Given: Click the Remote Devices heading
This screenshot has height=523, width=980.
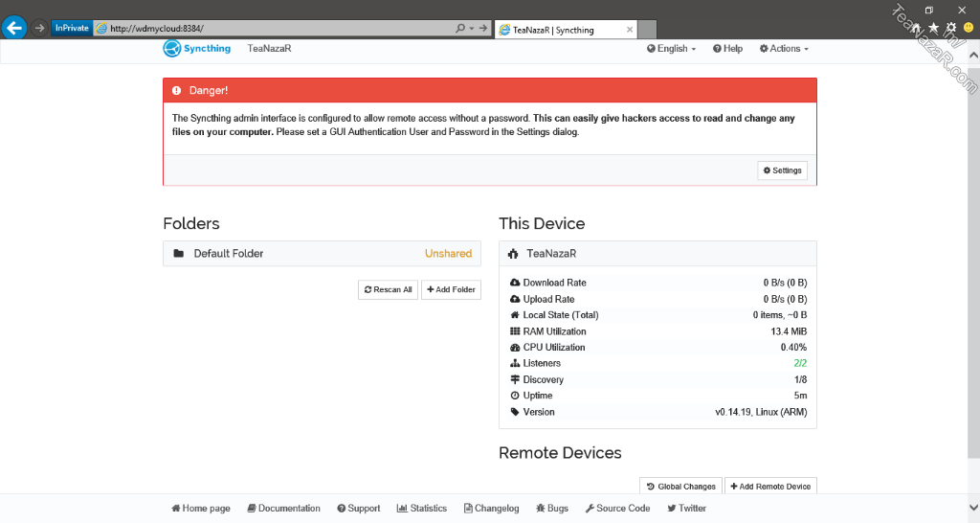Looking at the screenshot, I should click(x=560, y=453).
